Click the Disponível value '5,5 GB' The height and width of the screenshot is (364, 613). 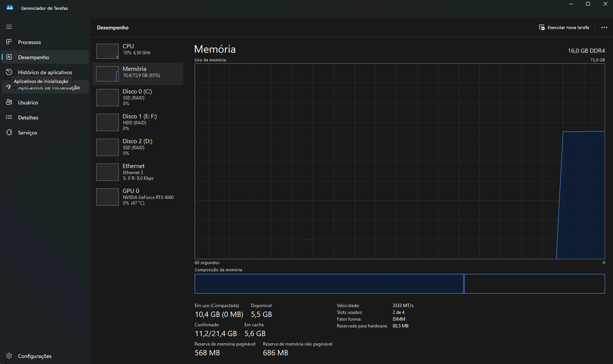point(262,314)
